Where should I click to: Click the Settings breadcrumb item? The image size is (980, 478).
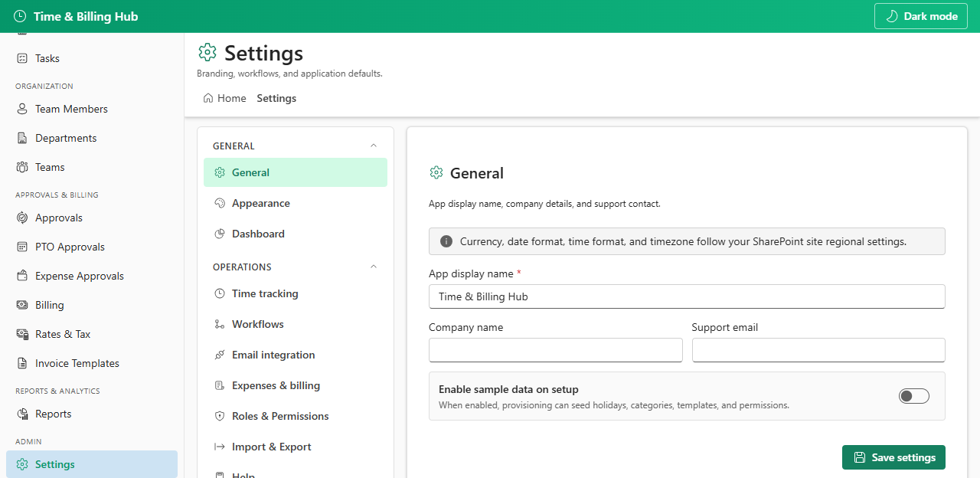point(276,98)
